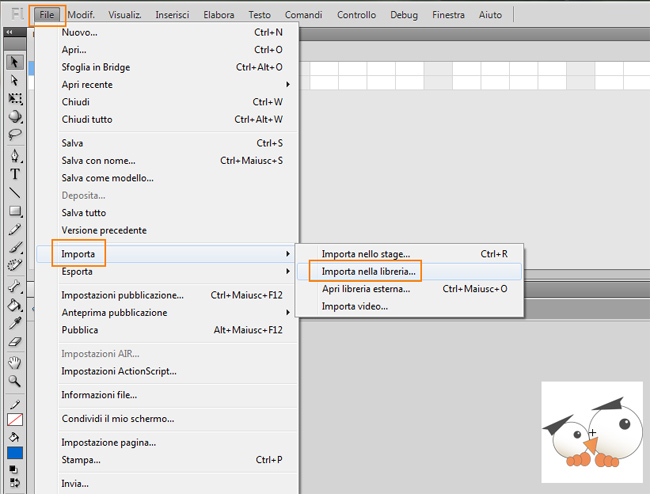Select the Selection arrow tool
The width and height of the screenshot is (650, 494).
(15, 62)
